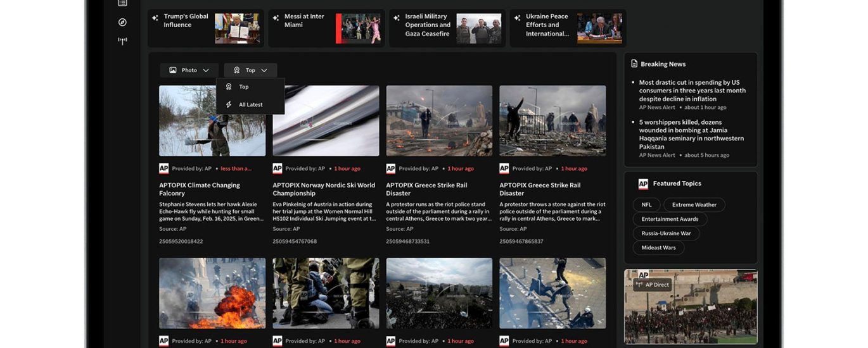868x348 pixels.
Task: Open the burning fire riot photo thumbnail
Action: click(x=212, y=293)
